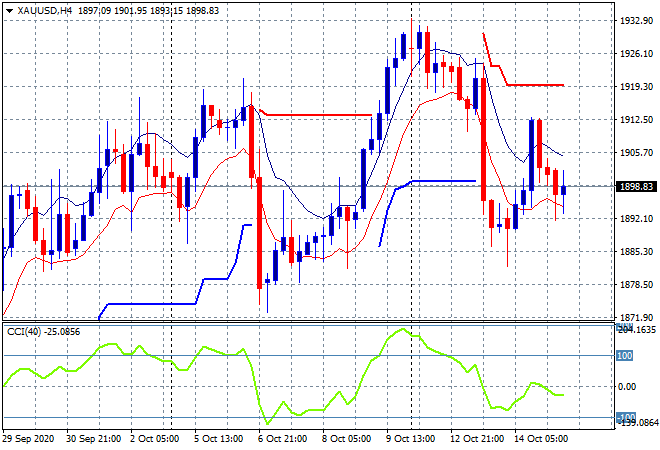The width and height of the screenshot is (660, 450).
Task: Click the 0.00 level label in CCI panel
Action: click(626, 387)
